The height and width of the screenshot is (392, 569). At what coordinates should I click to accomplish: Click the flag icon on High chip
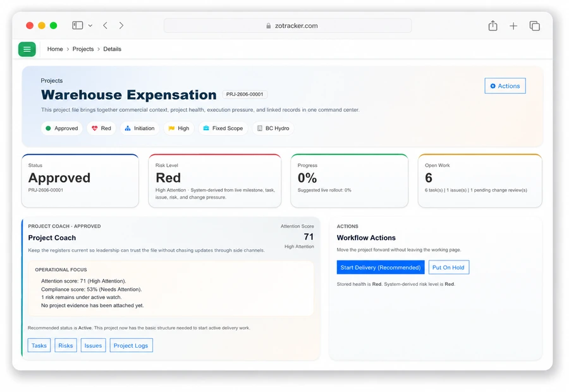171,128
